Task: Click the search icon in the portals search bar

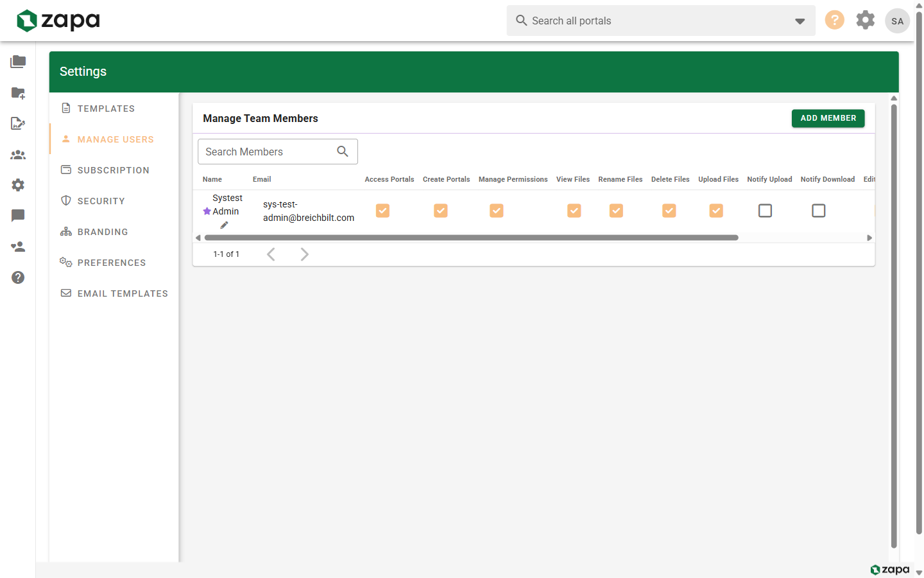Action: point(522,21)
